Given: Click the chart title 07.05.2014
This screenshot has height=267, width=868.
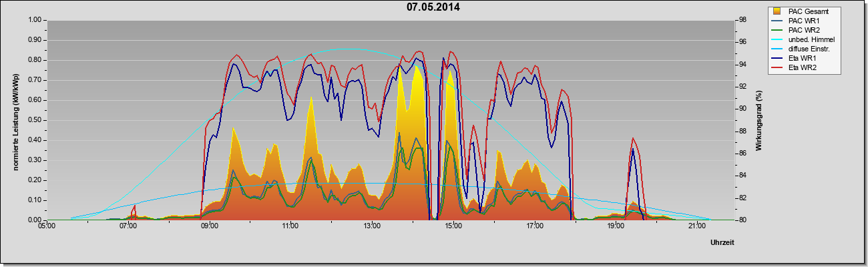Looking at the screenshot, I should pyautogui.click(x=433, y=8).
